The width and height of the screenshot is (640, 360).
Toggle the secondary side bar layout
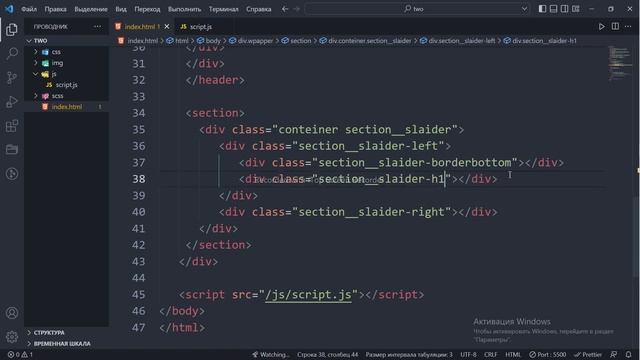coord(564,9)
